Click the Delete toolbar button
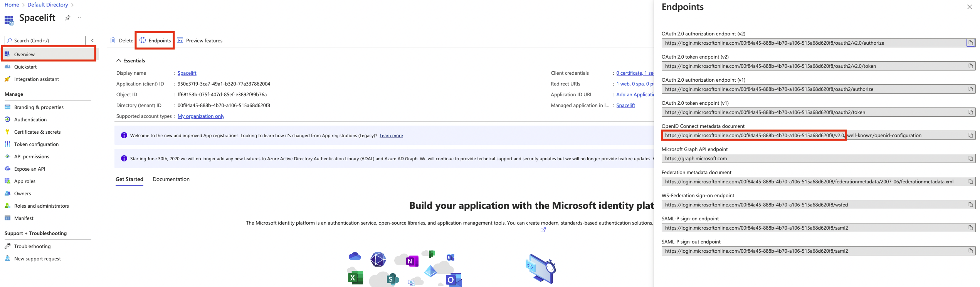The height and width of the screenshot is (287, 980). click(x=122, y=40)
